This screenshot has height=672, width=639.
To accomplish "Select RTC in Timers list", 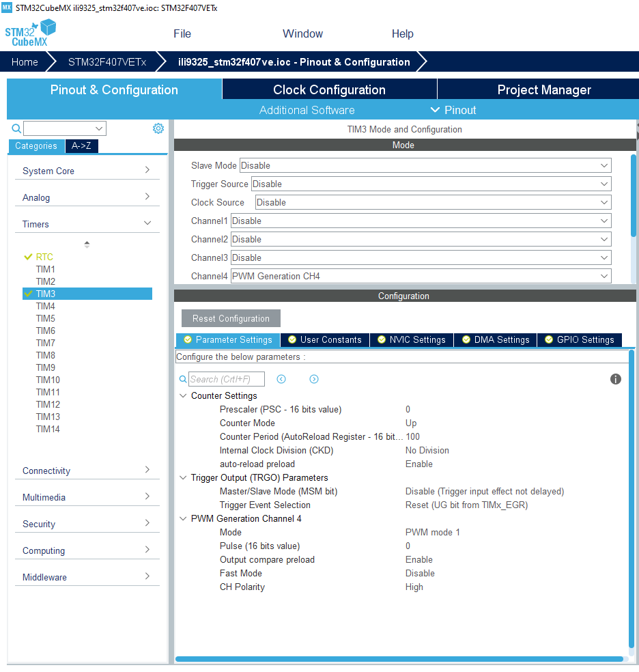I will coord(44,257).
